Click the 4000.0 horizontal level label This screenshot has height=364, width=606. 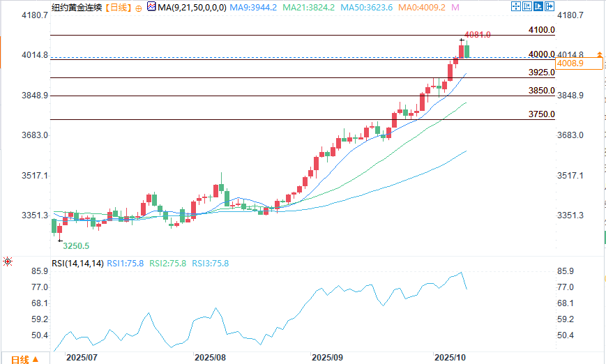[x=541, y=54]
